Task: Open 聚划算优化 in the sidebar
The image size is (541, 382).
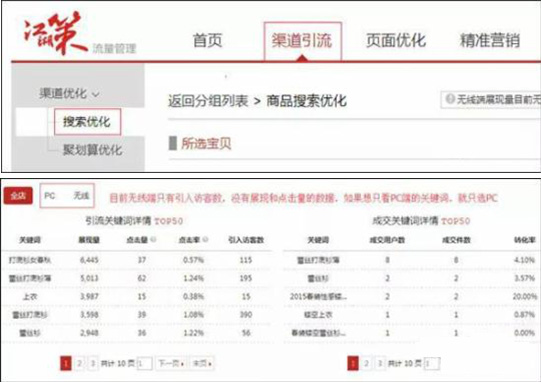Action: click(92, 150)
